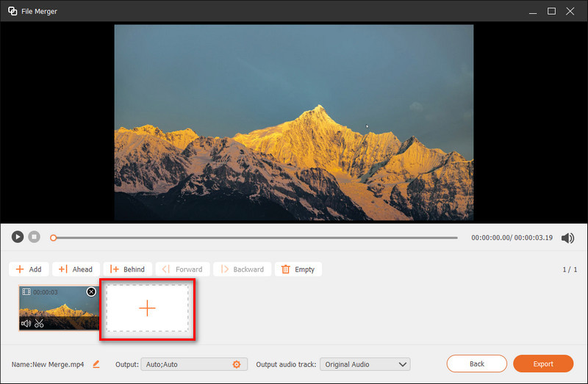Insert a clip Behind the selection
Screen dimensions: 588x384
[x=127, y=269]
